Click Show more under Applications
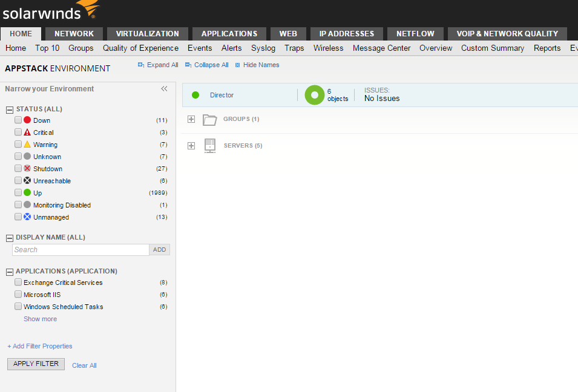The width and height of the screenshot is (578, 392). point(40,319)
